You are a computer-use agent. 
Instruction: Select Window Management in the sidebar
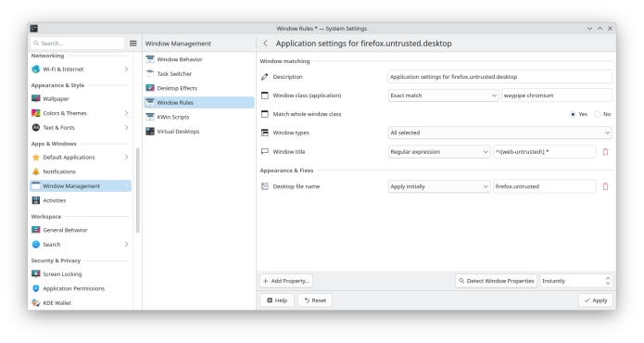[x=81, y=186]
